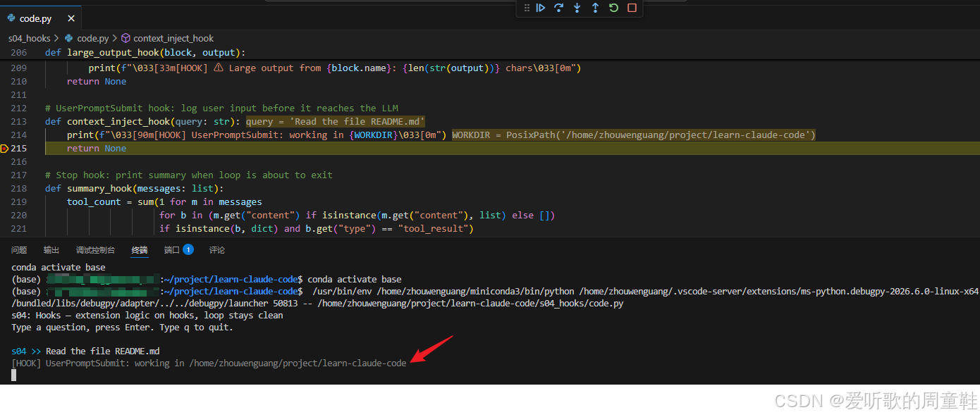This screenshot has width=980, height=417.
Task: Toggle the breakpoint on line 215
Action: (4, 149)
